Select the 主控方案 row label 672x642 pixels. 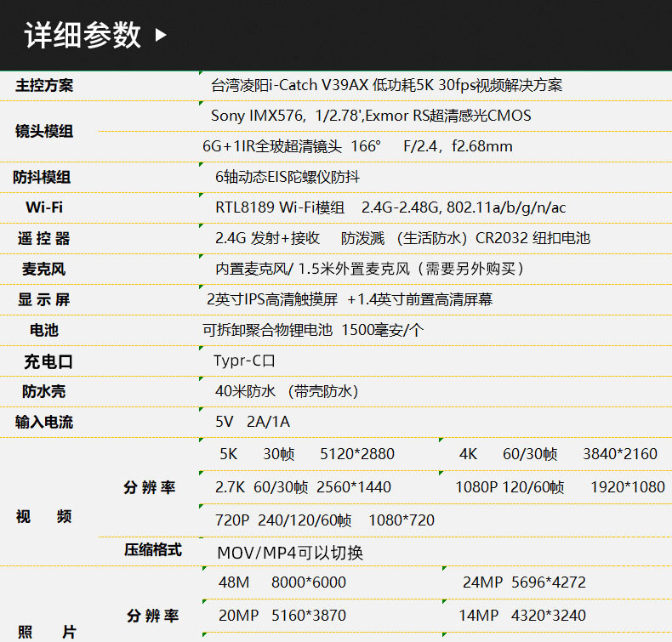pos(44,85)
